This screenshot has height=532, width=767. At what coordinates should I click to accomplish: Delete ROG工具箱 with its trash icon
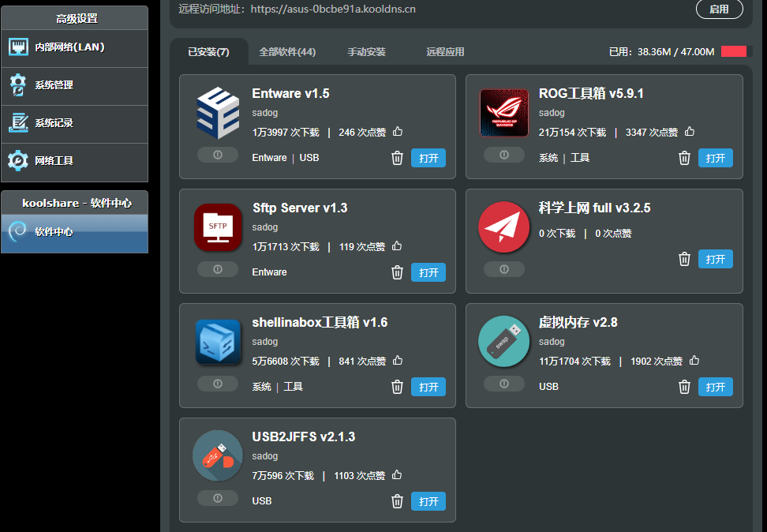coord(684,158)
